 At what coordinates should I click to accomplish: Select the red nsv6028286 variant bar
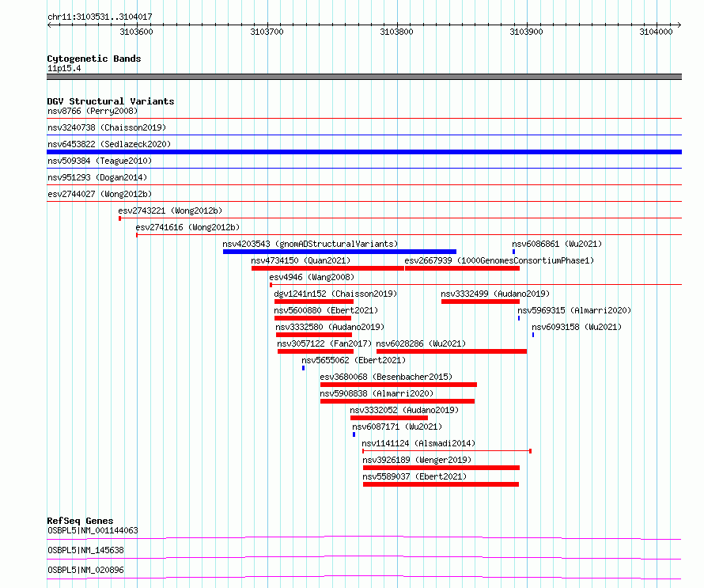[x=452, y=351]
